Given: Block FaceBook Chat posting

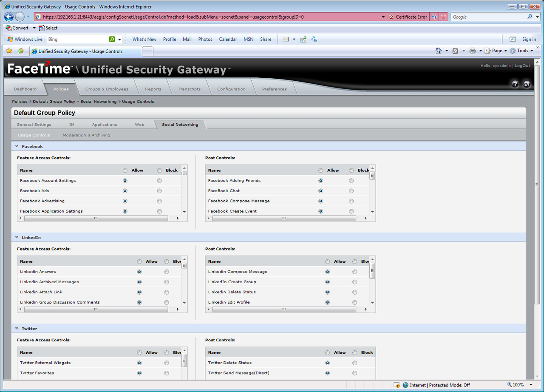Looking at the screenshot, I should point(351,191).
